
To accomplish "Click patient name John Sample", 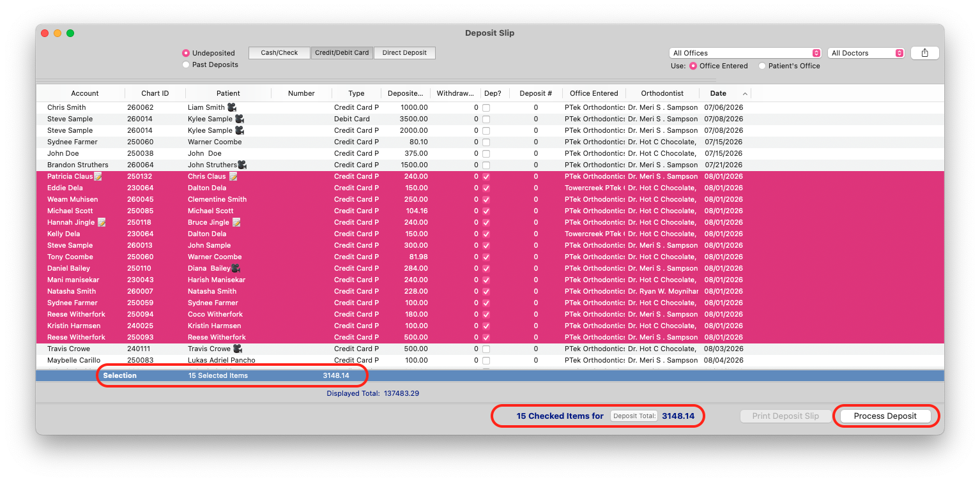I will (x=209, y=245).
